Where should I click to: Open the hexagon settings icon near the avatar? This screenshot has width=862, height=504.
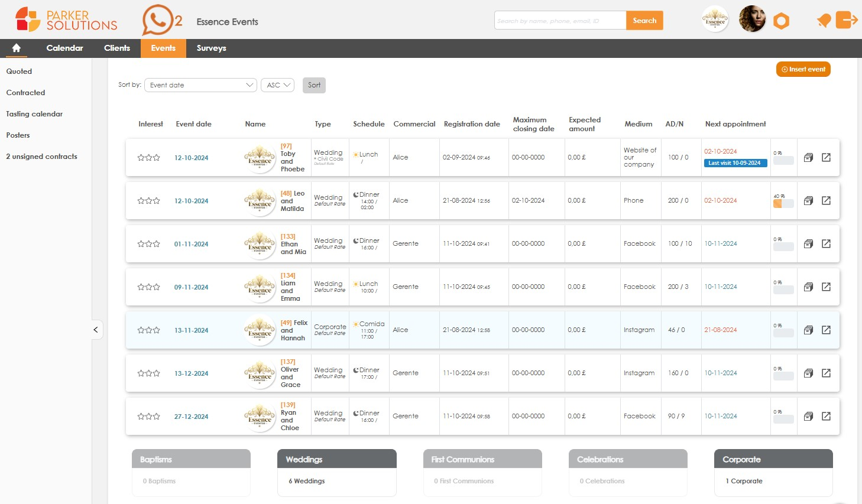click(782, 19)
